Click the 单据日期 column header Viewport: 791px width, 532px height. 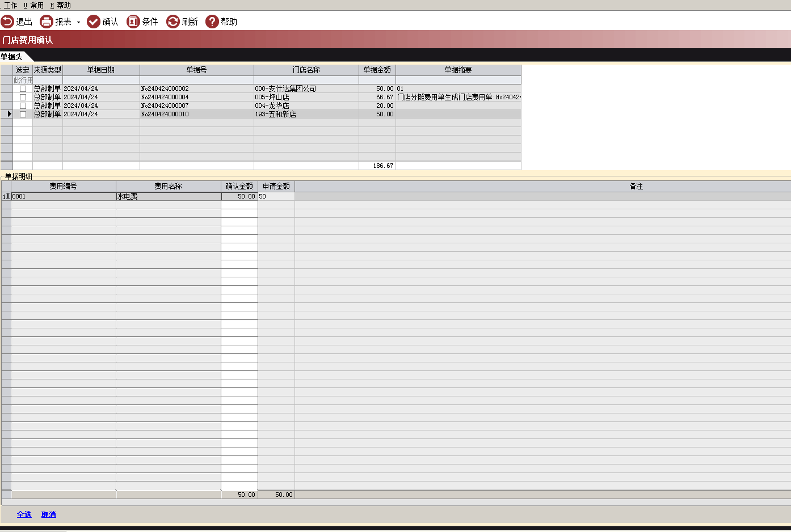pos(101,70)
